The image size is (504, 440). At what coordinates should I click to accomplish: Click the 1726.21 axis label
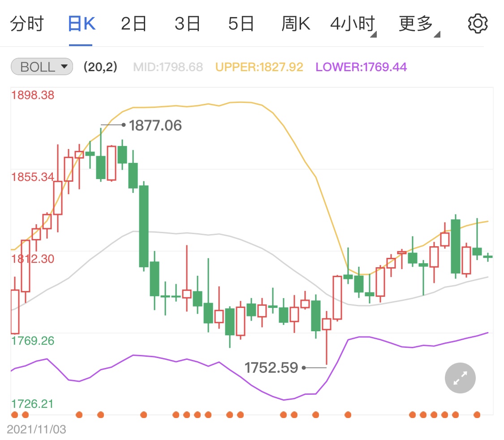point(32,404)
